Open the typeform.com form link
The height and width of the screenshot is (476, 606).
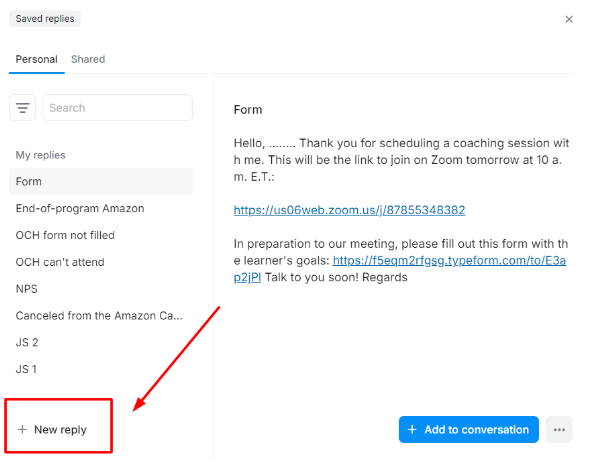click(400, 269)
